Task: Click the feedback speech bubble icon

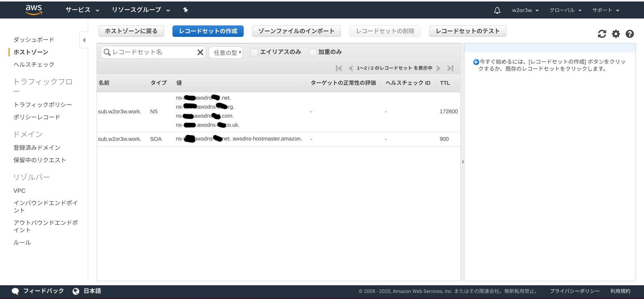Action: [15, 291]
